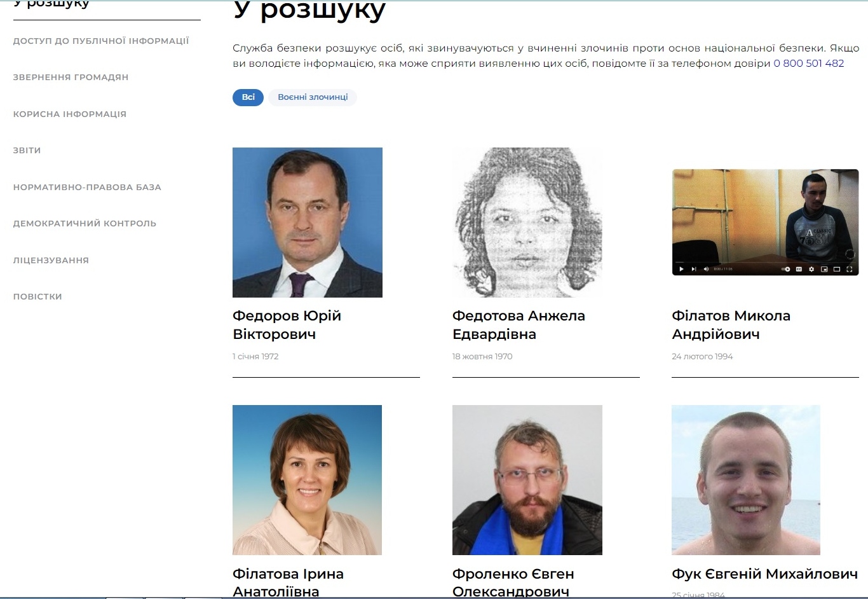Open the "Звернення громадян" sidebar section
Image resolution: width=868 pixels, height=599 pixels.
[71, 77]
